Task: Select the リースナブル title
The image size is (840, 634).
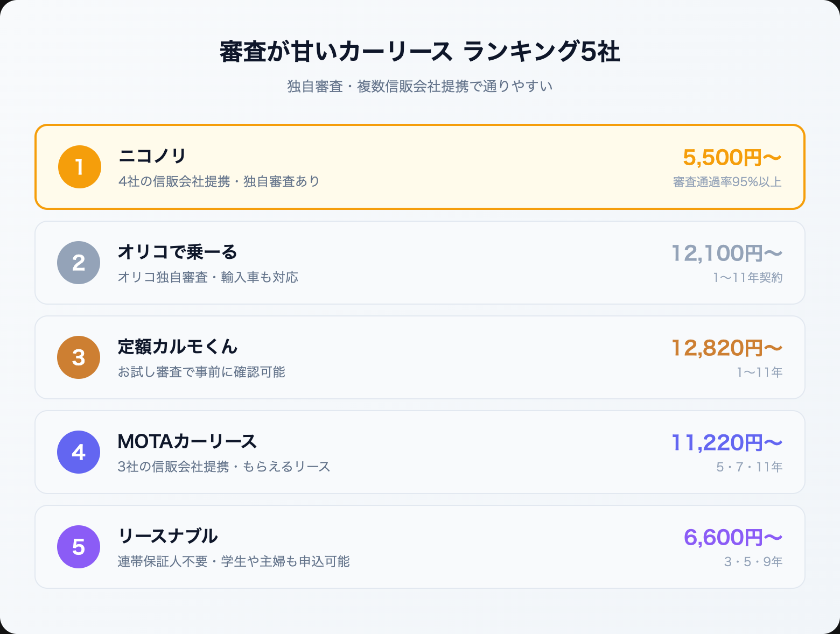Action: [x=167, y=536]
